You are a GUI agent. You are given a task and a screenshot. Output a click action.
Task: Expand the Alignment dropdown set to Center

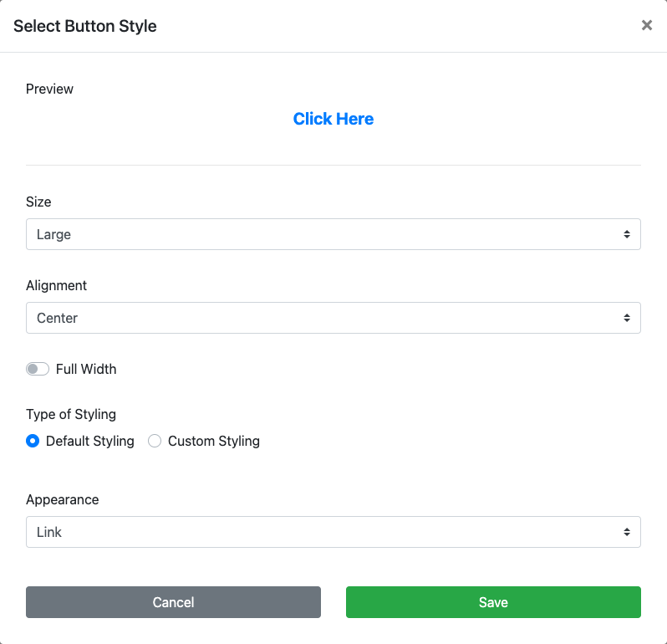coord(333,318)
